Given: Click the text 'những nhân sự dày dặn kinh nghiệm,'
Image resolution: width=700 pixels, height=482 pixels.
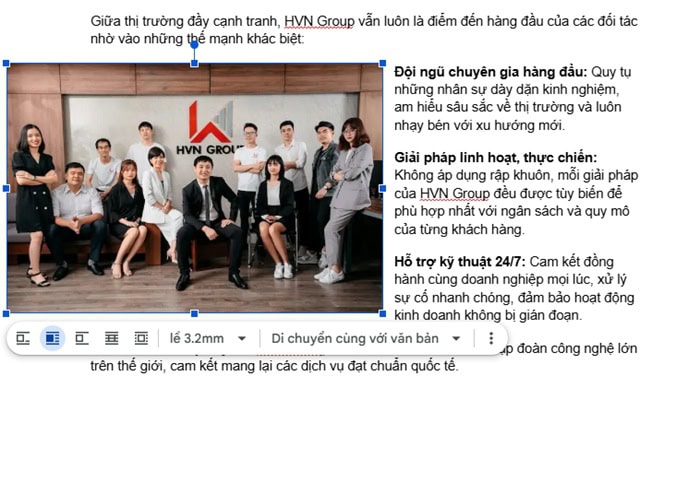Looking at the screenshot, I should pyautogui.click(x=507, y=90).
